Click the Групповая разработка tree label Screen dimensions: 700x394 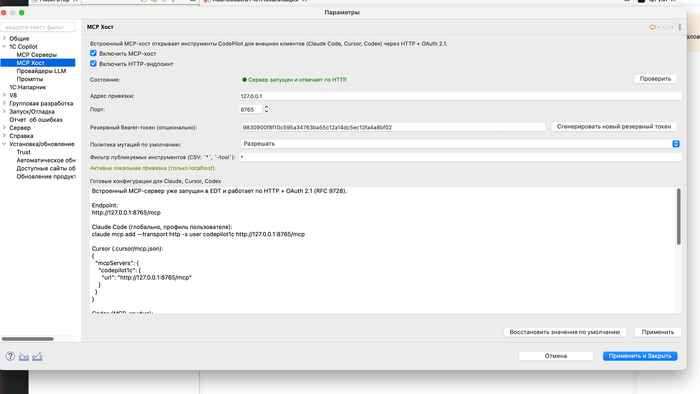click(41, 103)
